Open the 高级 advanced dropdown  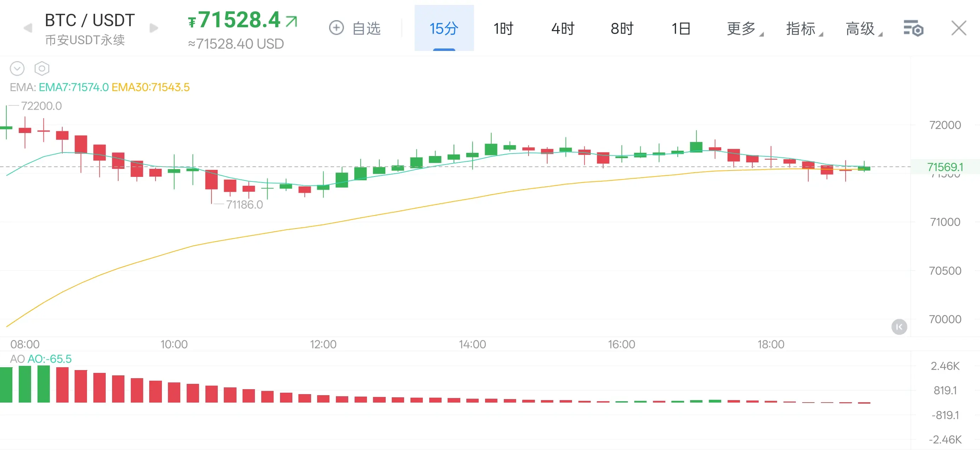861,29
